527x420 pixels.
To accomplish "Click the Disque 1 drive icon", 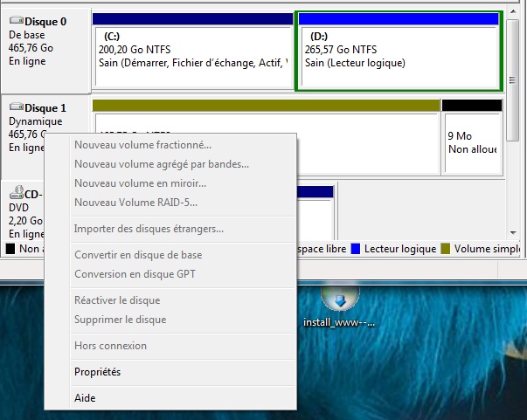I will point(16,107).
